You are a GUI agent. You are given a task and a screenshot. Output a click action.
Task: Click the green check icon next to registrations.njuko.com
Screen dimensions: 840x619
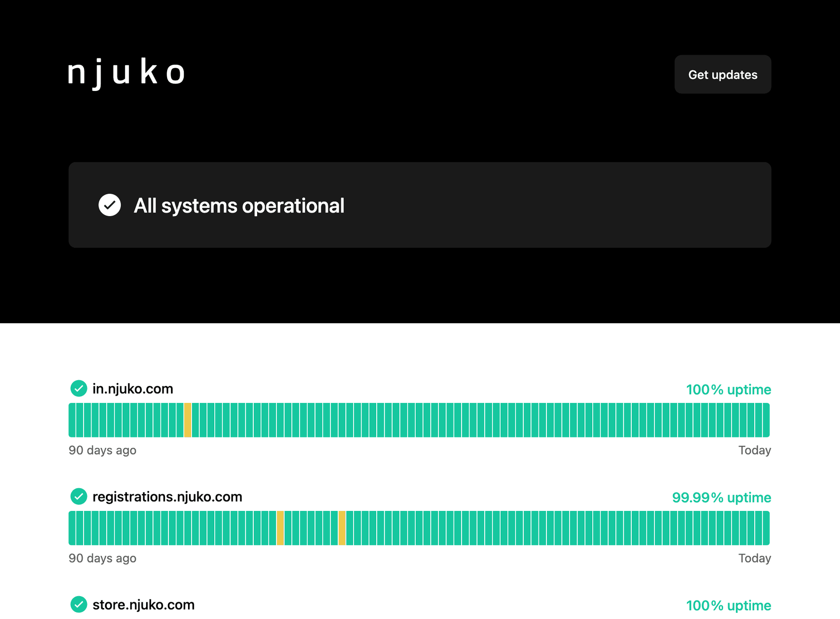tap(79, 497)
